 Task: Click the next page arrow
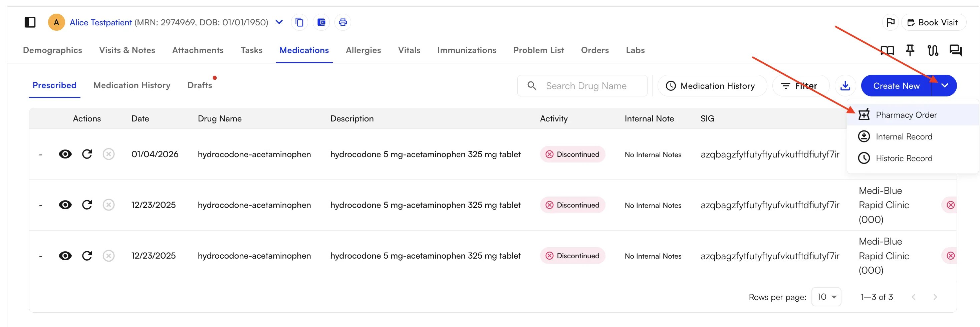pos(935,297)
